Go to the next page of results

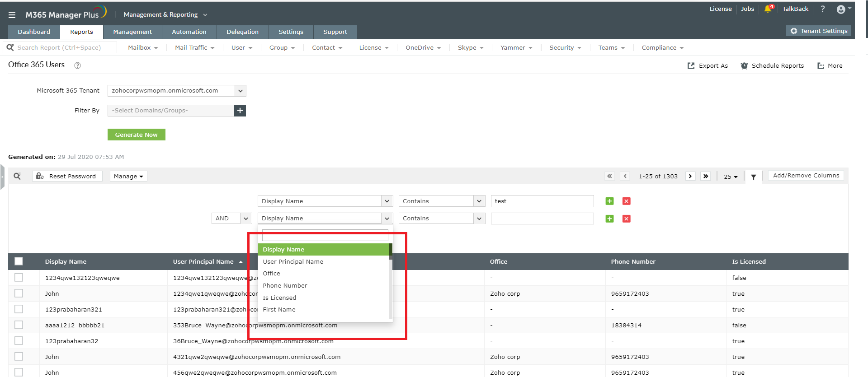tap(690, 176)
